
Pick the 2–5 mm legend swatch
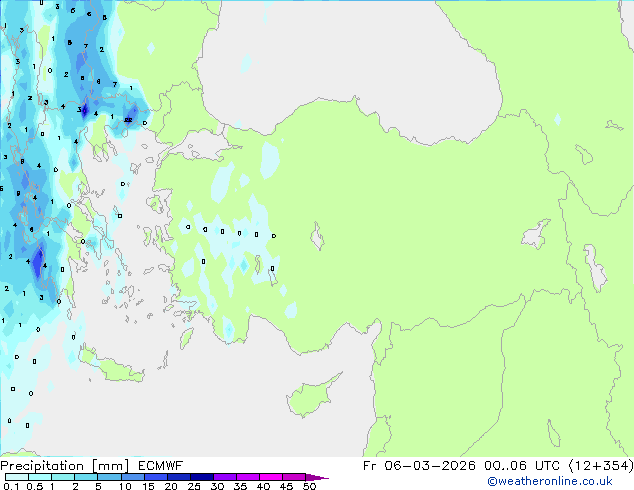click(86, 477)
